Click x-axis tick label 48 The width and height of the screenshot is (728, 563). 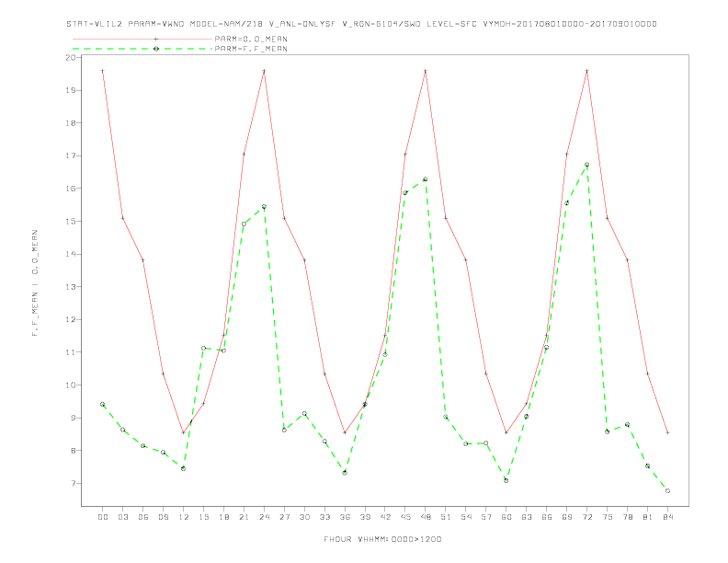(426, 517)
